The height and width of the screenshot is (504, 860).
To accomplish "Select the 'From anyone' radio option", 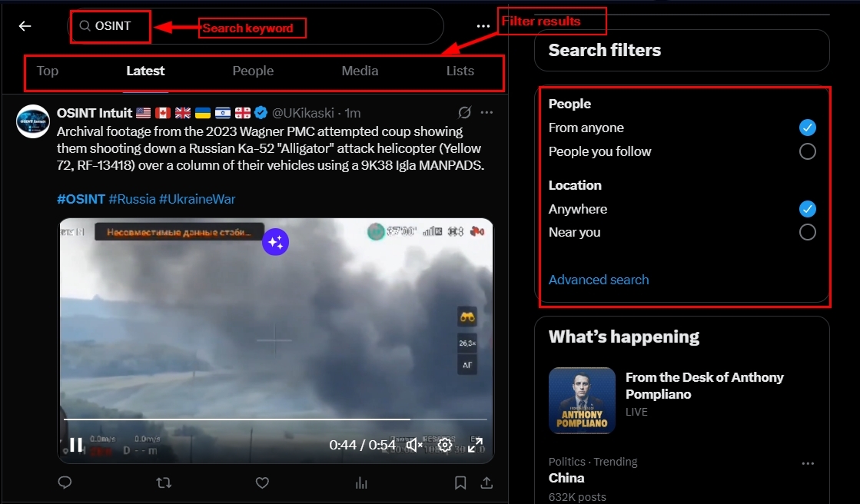I will click(x=807, y=128).
